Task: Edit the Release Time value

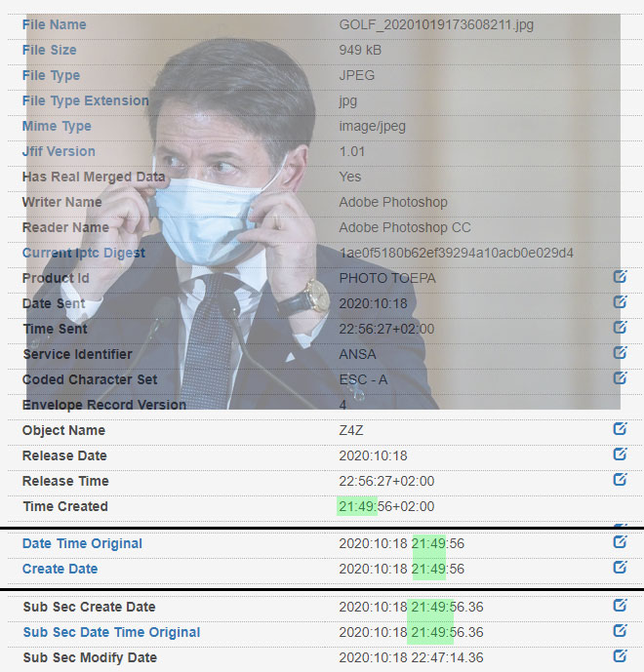Action: (x=620, y=479)
